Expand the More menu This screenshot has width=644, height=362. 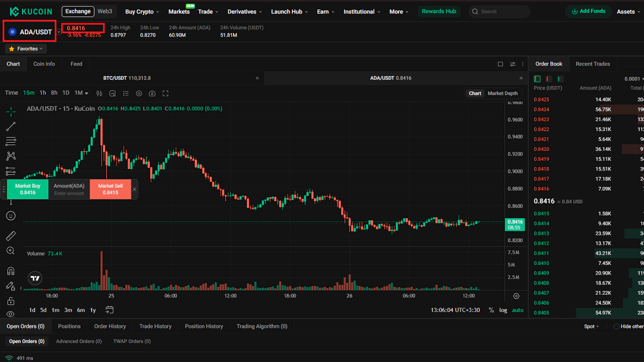pyautogui.click(x=399, y=12)
